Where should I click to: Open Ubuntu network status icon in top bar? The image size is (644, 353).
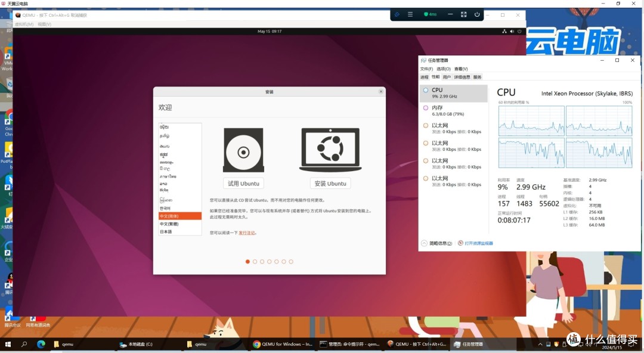pos(504,31)
